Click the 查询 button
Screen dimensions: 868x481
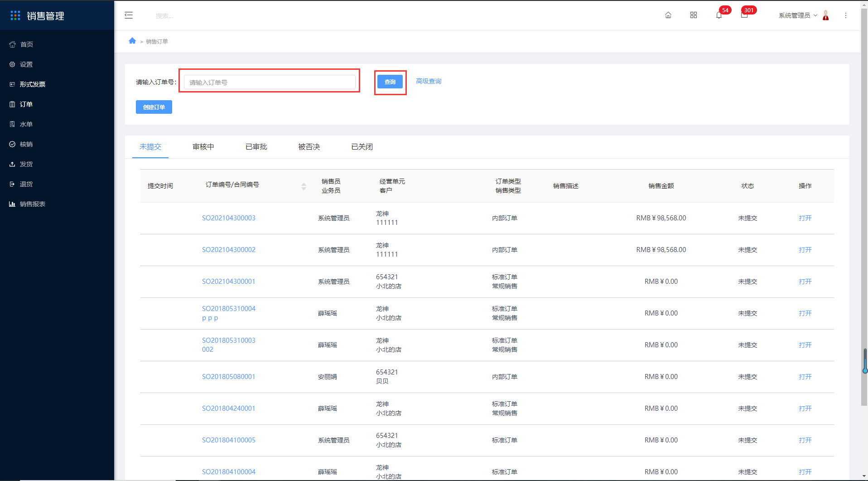390,82
